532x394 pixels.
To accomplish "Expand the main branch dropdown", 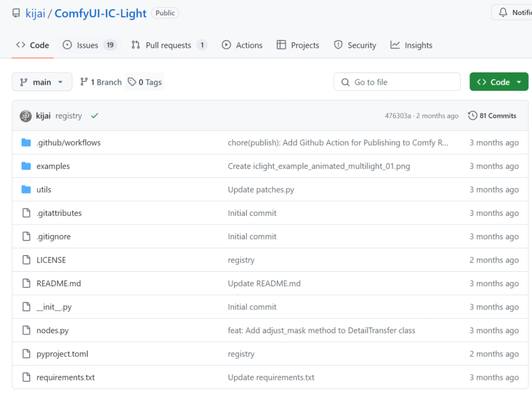I will 42,82.
